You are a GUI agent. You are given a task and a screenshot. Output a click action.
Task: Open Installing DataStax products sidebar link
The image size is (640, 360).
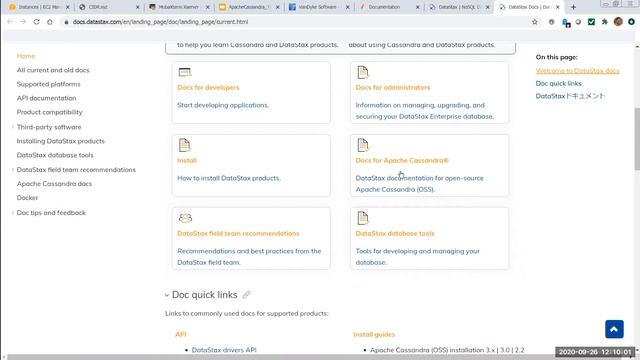click(61, 141)
